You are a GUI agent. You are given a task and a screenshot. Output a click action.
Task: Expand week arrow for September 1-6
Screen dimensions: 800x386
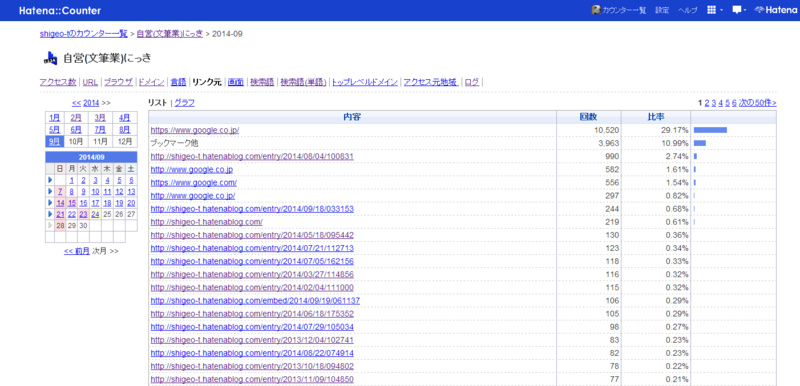[x=50, y=180]
